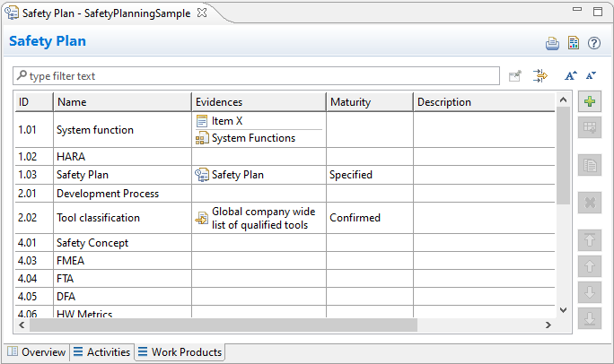
Task: Click the print icon in header
Action: pyautogui.click(x=554, y=43)
